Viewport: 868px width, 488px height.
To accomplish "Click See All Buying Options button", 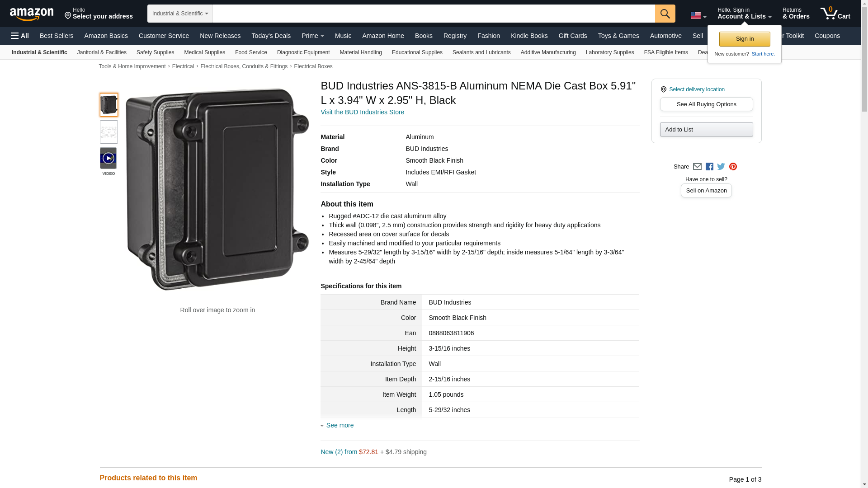I will click(x=706, y=104).
